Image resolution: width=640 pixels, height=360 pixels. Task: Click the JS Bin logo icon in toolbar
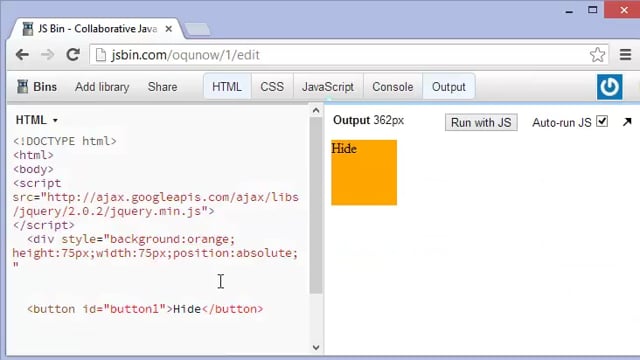point(22,87)
